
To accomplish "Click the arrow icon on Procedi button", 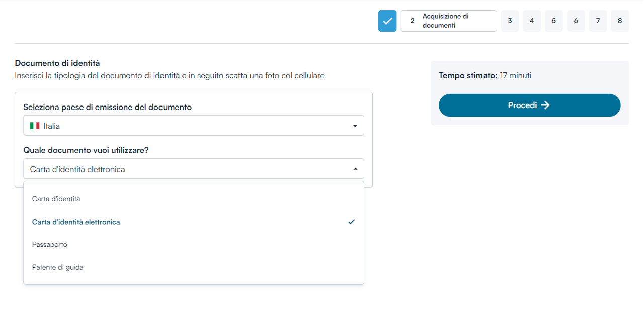I will click(x=545, y=105).
